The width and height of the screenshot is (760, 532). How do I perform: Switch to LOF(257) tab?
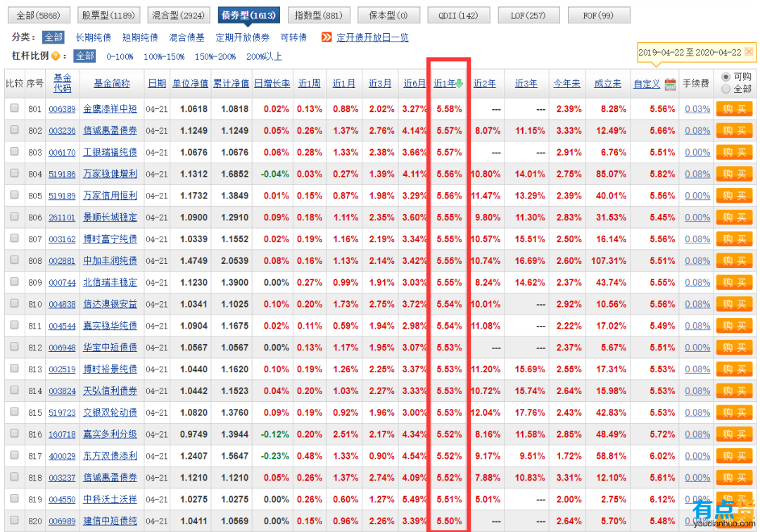[x=528, y=15]
